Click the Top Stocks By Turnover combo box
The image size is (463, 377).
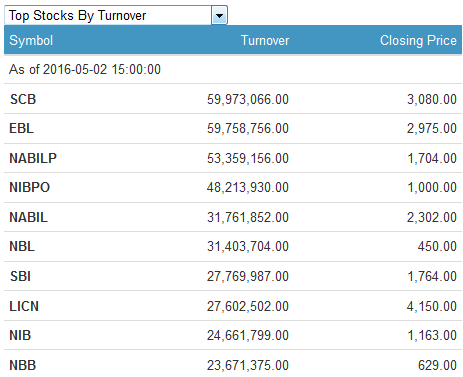[116, 15]
